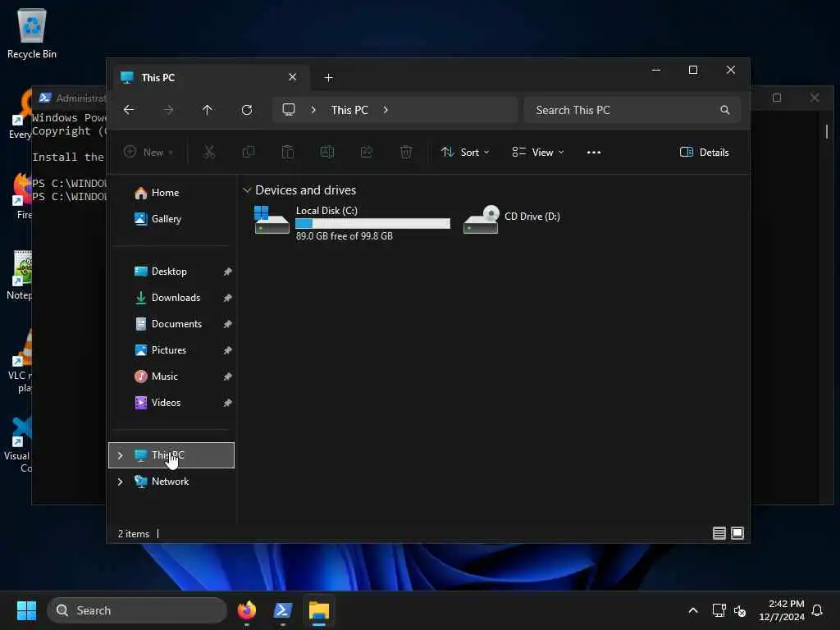
Task: Close the This PC tab
Action: pos(293,77)
